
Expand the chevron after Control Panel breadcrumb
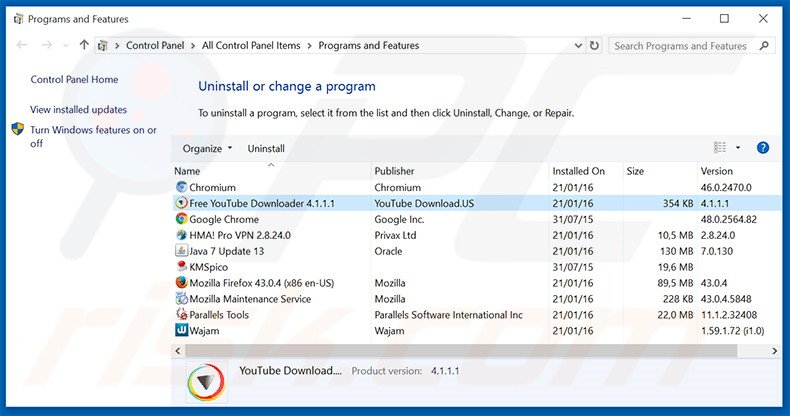[193, 45]
